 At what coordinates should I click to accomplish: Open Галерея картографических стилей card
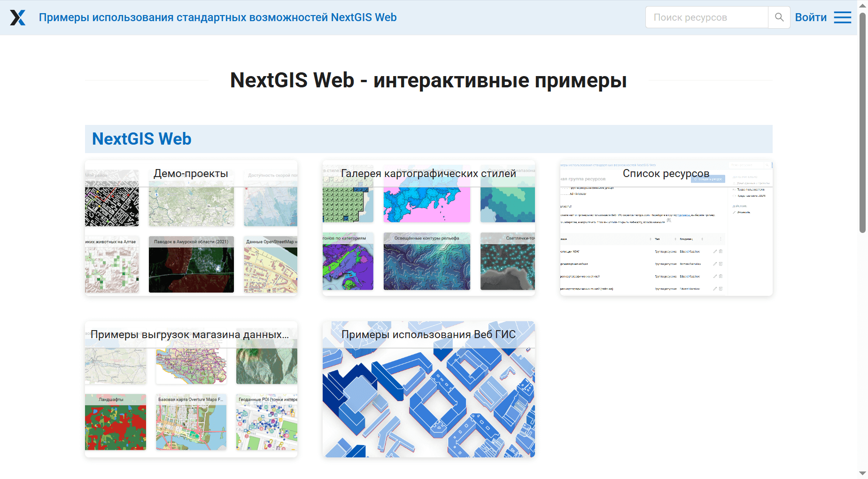[x=428, y=174]
